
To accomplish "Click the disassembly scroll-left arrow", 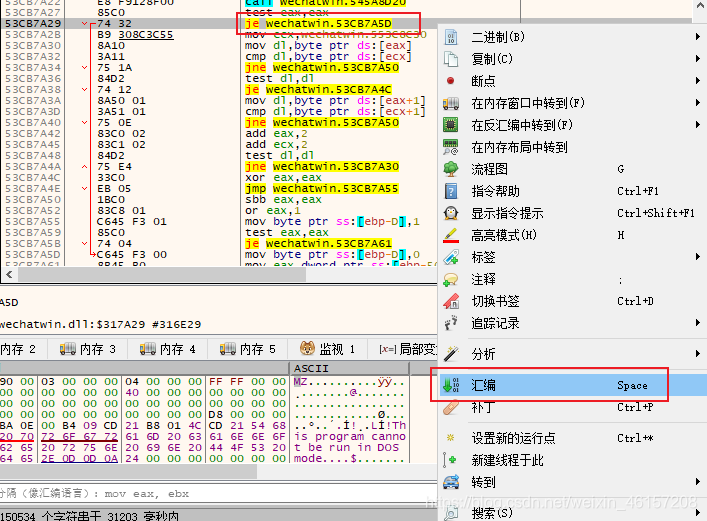I will tap(9, 274).
